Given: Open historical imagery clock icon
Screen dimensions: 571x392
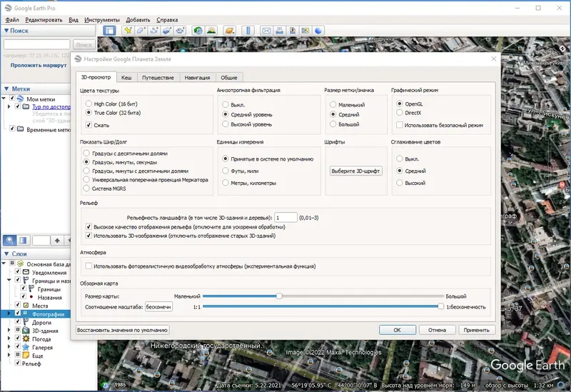Looking at the screenshot, I should click(198, 31).
